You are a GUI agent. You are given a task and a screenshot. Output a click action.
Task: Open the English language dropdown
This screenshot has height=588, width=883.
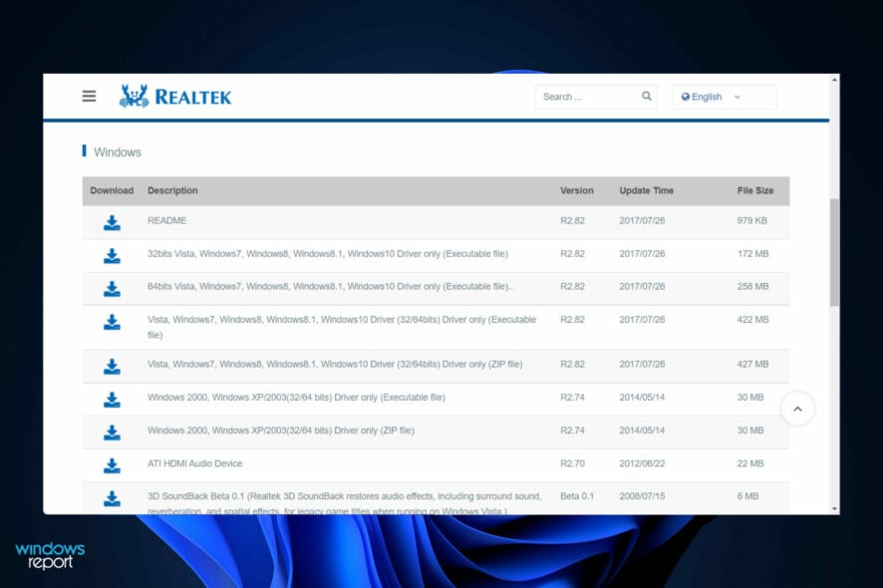725,97
